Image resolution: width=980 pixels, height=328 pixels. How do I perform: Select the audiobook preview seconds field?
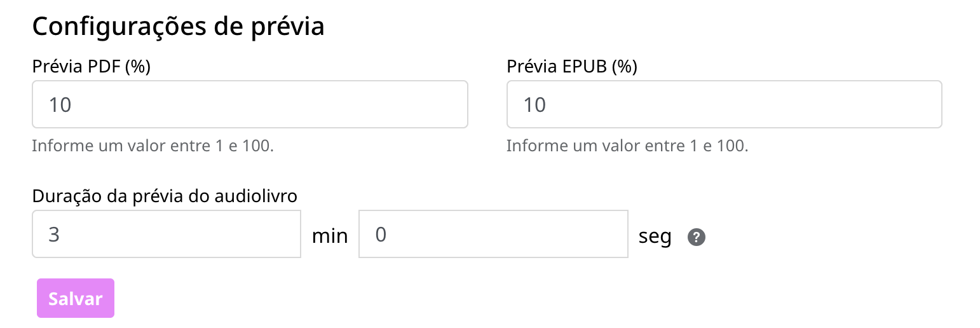pos(494,234)
